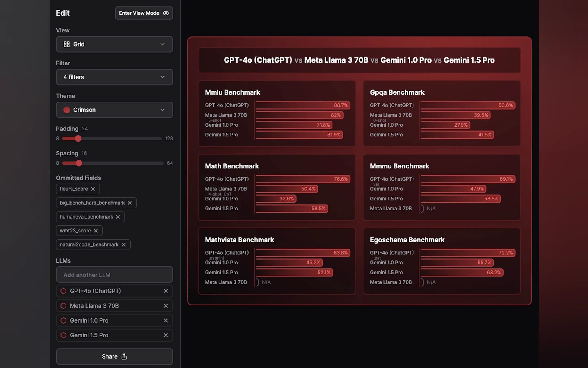Expand the 4 filters dropdown
The image size is (588, 368).
click(x=114, y=77)
